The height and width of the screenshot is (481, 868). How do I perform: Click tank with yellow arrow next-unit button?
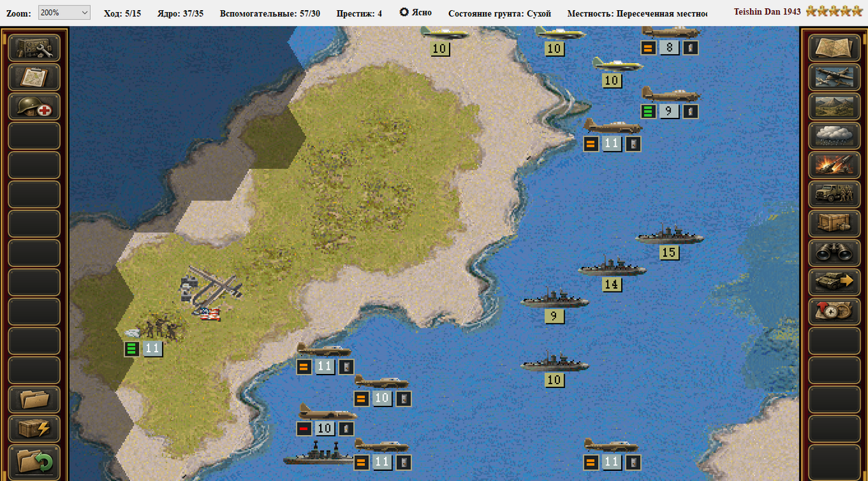pyautogui.click(x=834, y=282)
